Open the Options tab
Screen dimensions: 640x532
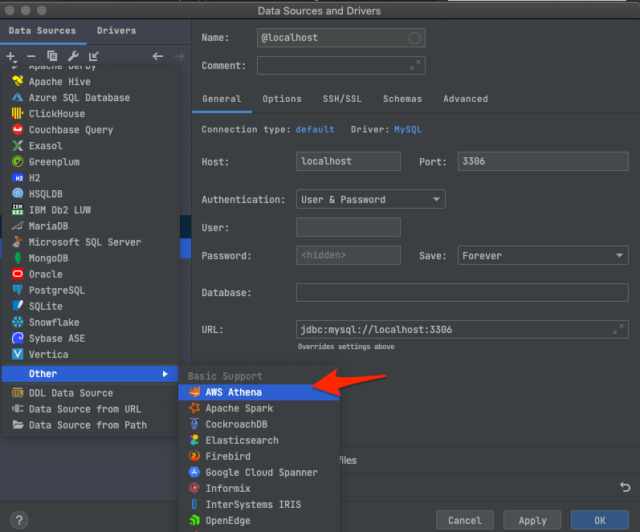pos(282,99)
